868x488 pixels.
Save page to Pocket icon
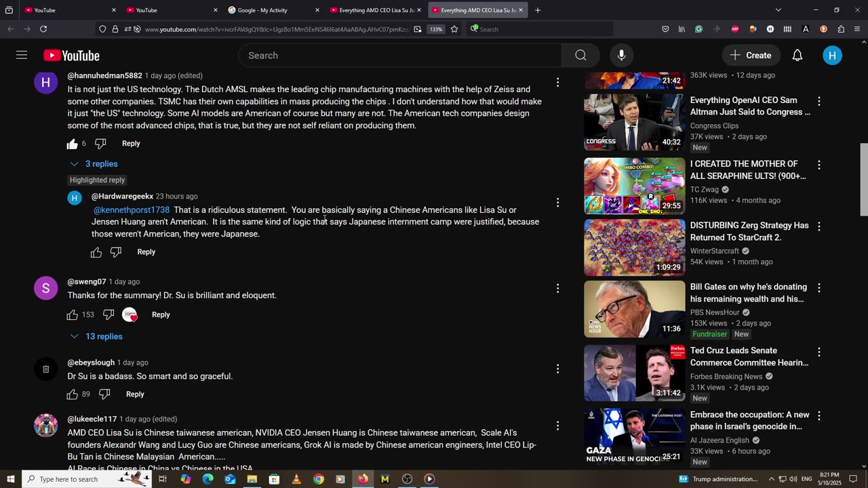point(665,29)
